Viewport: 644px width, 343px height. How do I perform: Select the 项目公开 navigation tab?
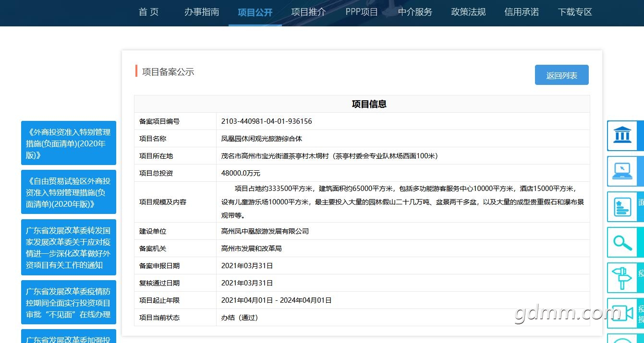point(255,12)
